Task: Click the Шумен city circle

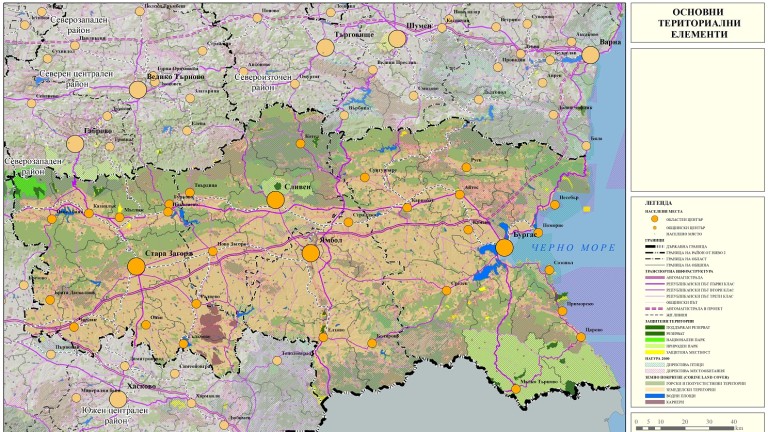Action: tap(397, 39)
